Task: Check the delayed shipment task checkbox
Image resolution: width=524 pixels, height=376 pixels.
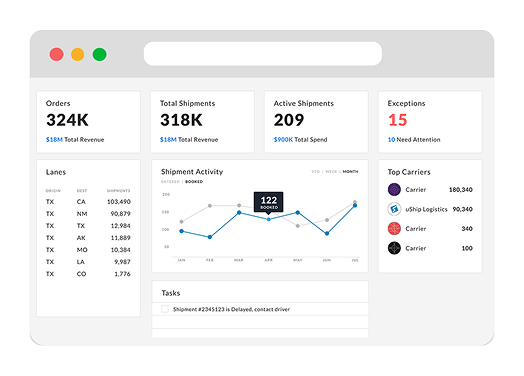Action: tap(165, 309)
